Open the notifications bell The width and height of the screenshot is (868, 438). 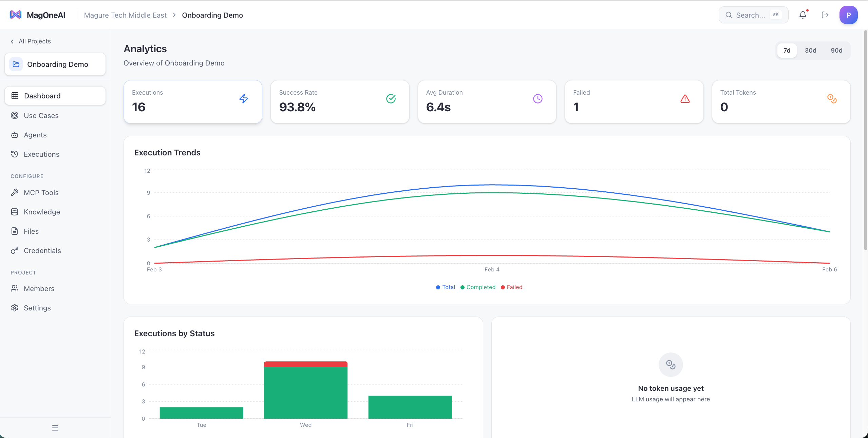pos(803,15)
